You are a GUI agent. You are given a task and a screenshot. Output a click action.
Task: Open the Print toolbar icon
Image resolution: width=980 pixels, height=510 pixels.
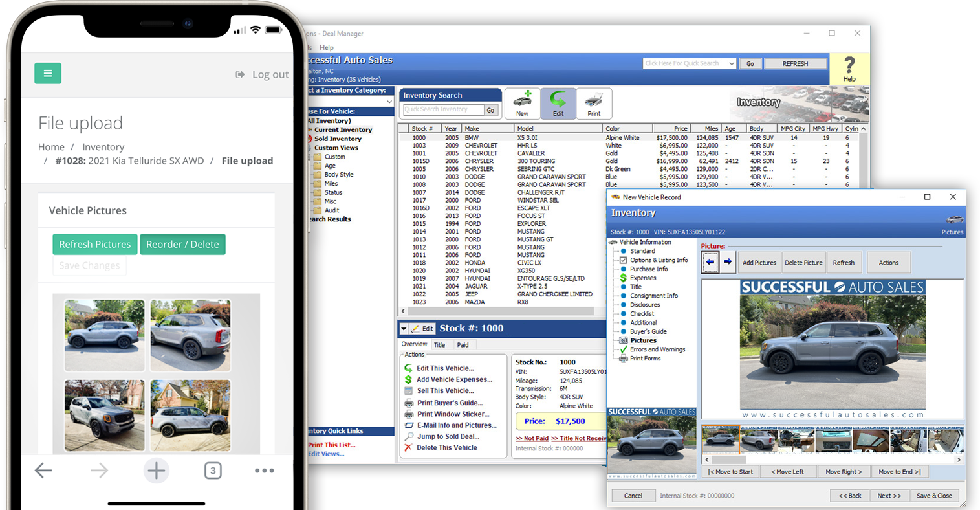click(593, 102)
